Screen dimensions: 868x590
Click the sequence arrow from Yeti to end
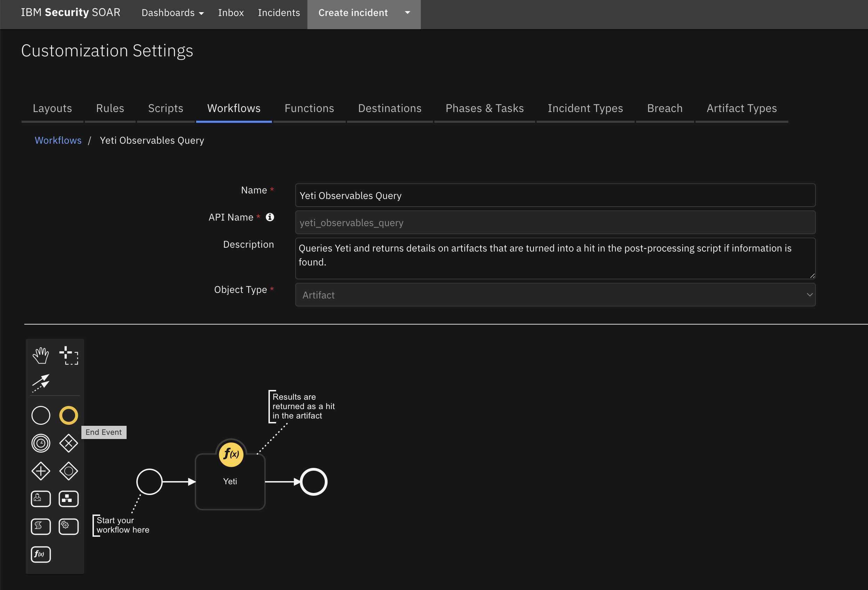click(x=283, y=482)
